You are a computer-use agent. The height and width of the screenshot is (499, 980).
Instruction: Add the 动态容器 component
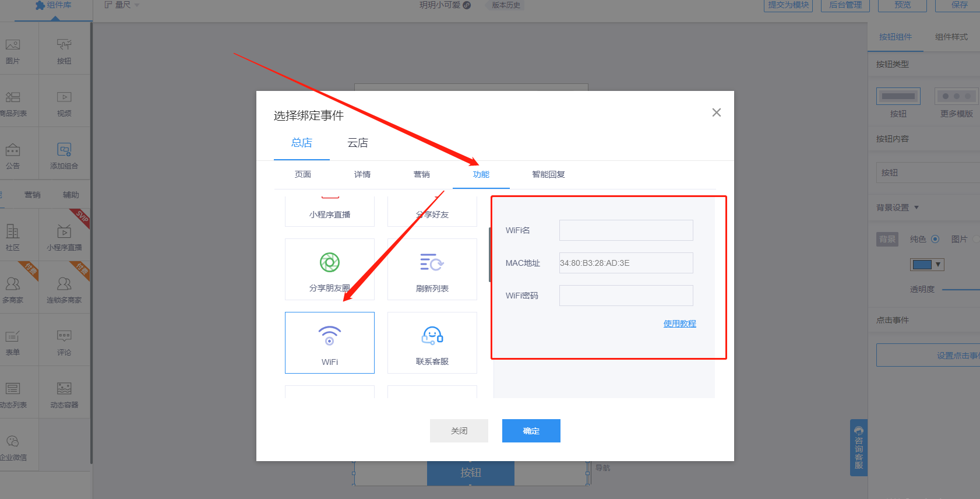64,395
